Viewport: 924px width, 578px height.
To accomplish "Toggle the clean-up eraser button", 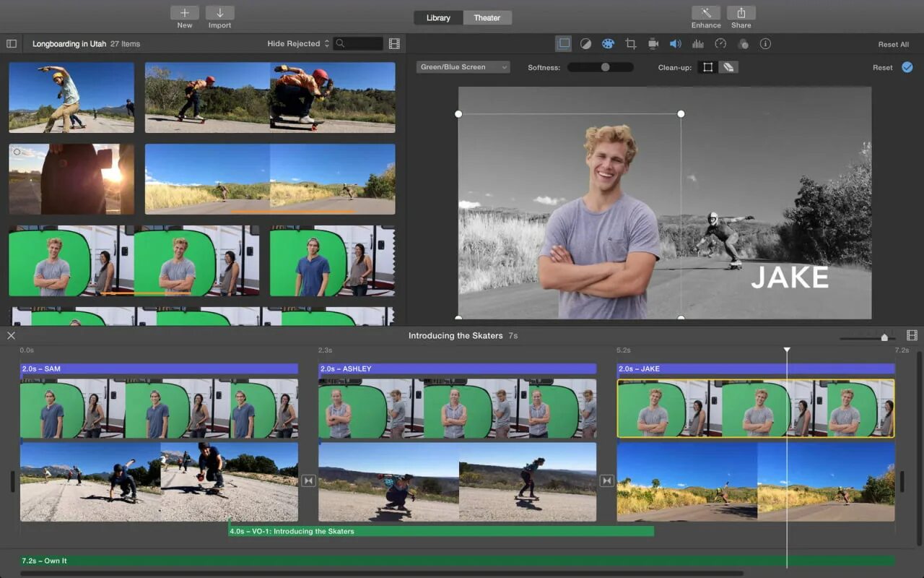I will pyautogui.click(x=728, y=67).
